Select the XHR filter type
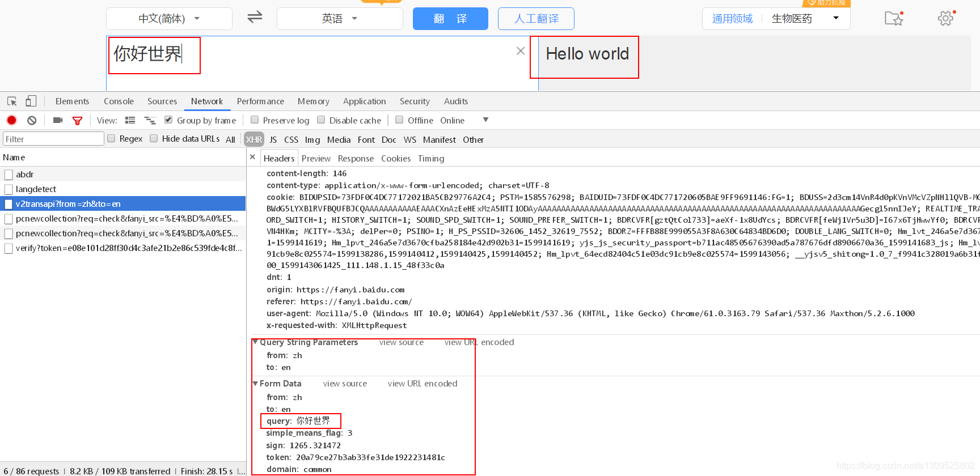This screenshot has height=476, width=980. tap(254, 139)
